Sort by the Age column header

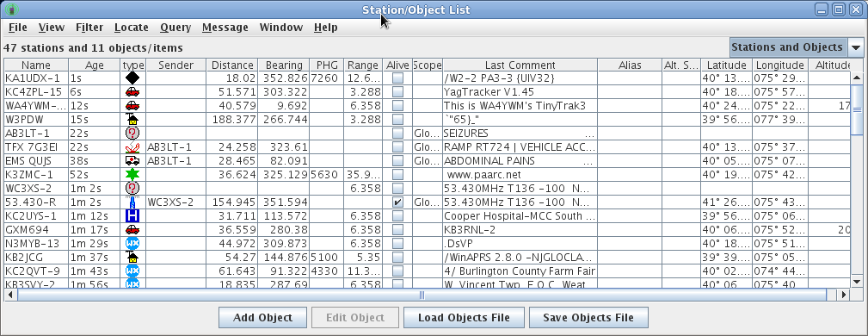(x=95, y=65)
